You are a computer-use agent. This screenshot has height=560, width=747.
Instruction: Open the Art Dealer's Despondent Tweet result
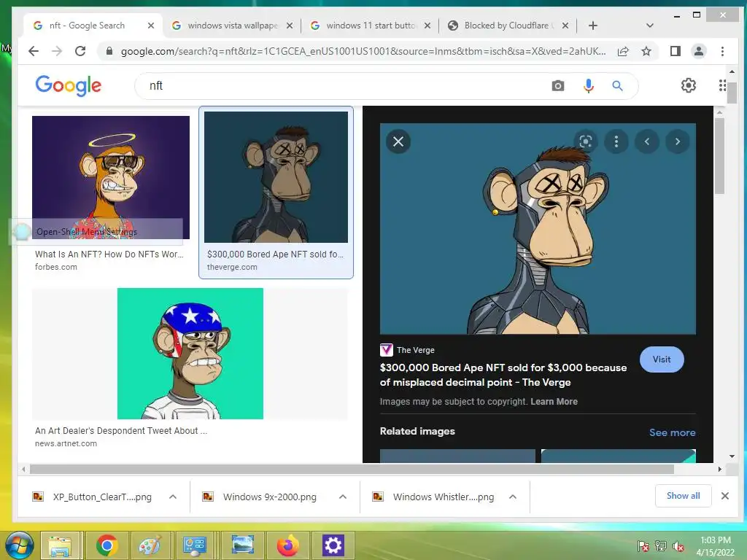coord(121,430)
